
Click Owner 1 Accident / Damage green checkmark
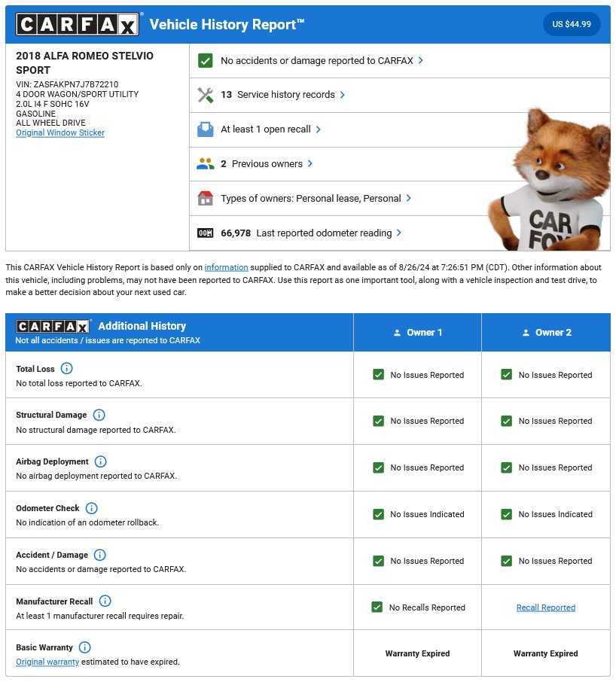tap(379, 561)
